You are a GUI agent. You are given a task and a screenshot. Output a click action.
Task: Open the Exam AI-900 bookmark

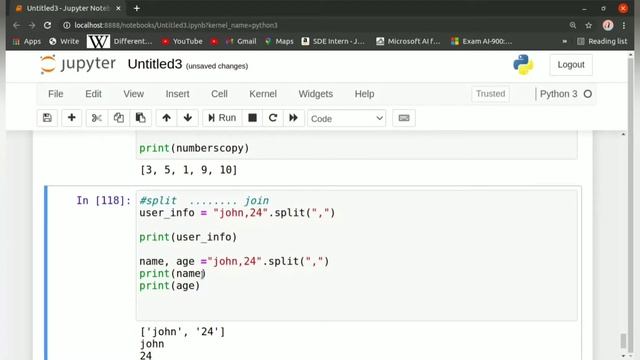482,41
